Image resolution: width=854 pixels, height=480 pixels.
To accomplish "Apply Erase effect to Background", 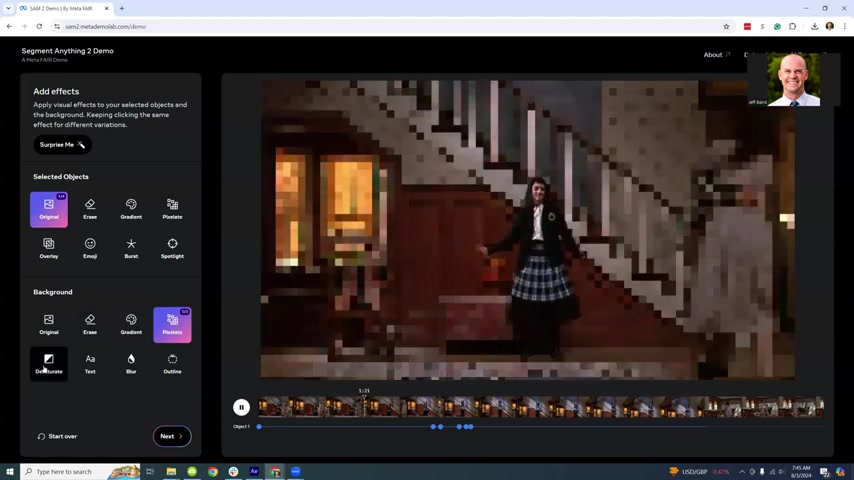I will pyautogui.click(x=90, y=325).
